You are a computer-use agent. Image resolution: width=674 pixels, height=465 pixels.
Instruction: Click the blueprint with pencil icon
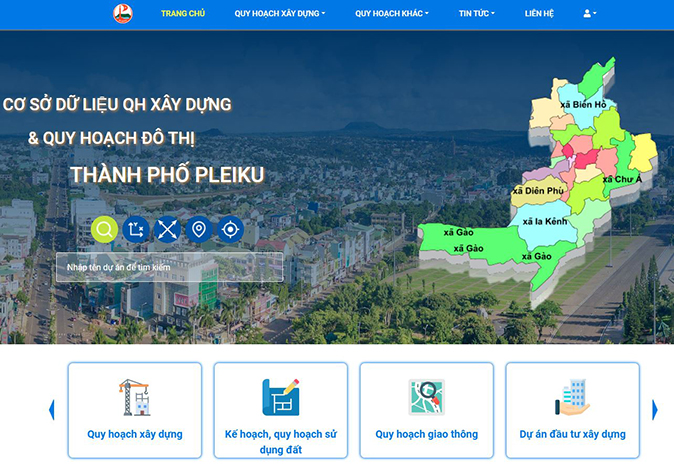point(281,397)
